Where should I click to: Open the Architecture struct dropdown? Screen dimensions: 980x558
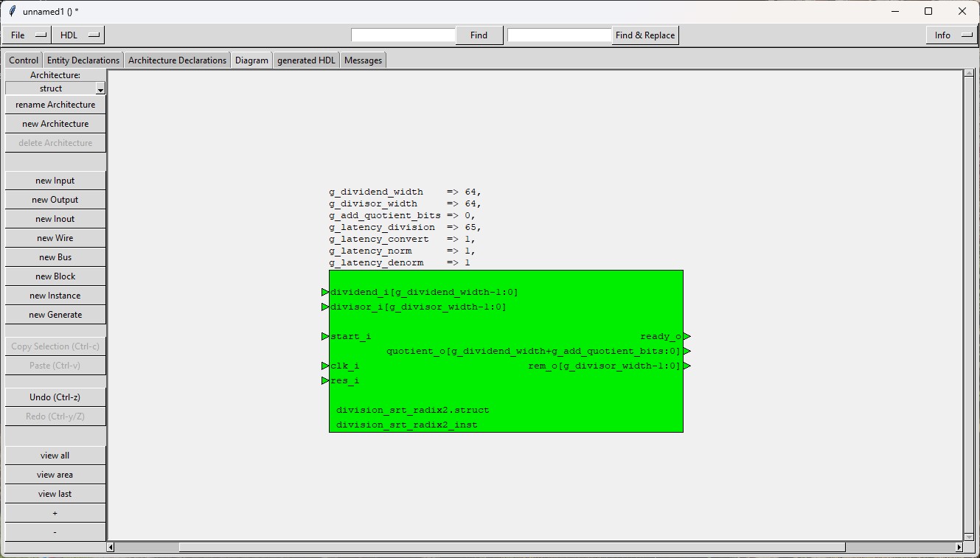(55, 88)
